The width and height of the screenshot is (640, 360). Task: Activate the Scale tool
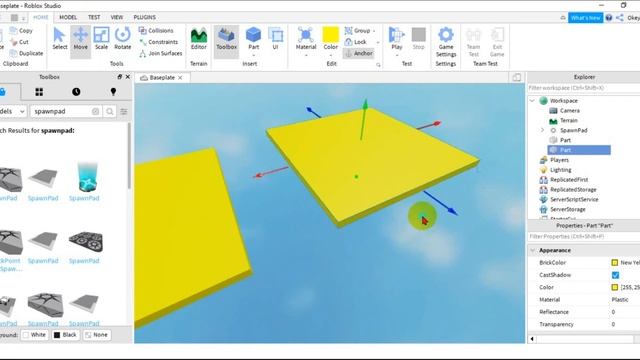pos(101,39)
